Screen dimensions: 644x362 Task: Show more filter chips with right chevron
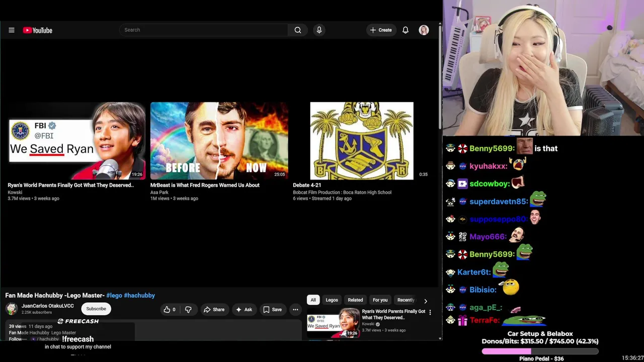[x=426, y=301]
